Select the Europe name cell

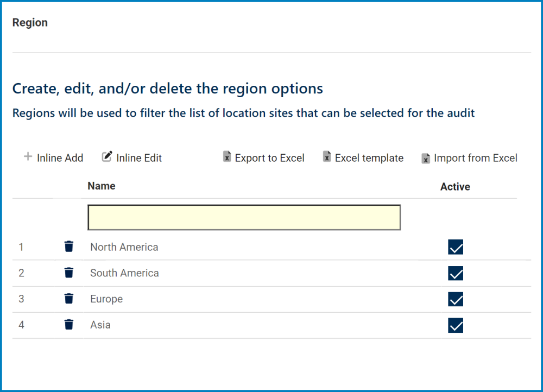106,299
